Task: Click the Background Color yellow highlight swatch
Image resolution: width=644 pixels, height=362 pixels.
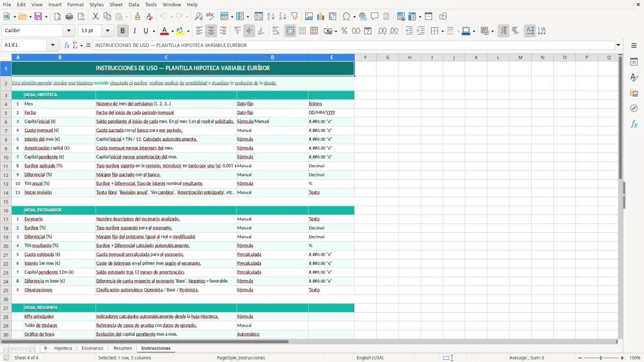Action: [181, 31]
